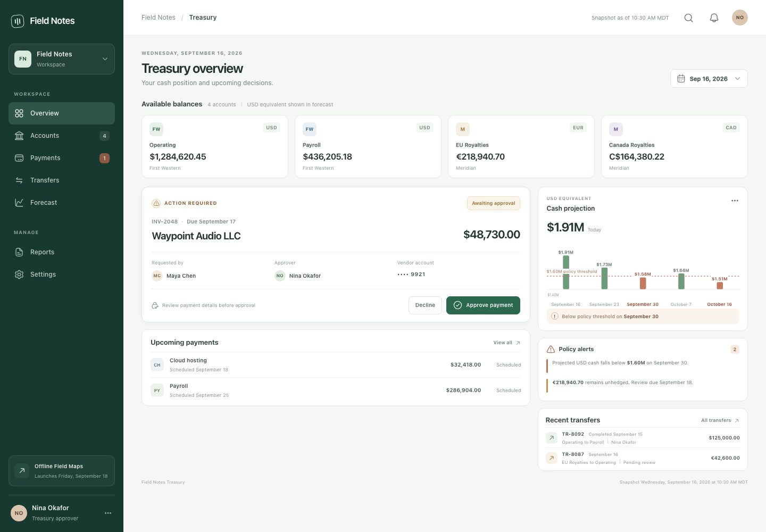
Task: Click Below policy threshold warning banner
Action: pyautogui.click(x=643, y=317)
